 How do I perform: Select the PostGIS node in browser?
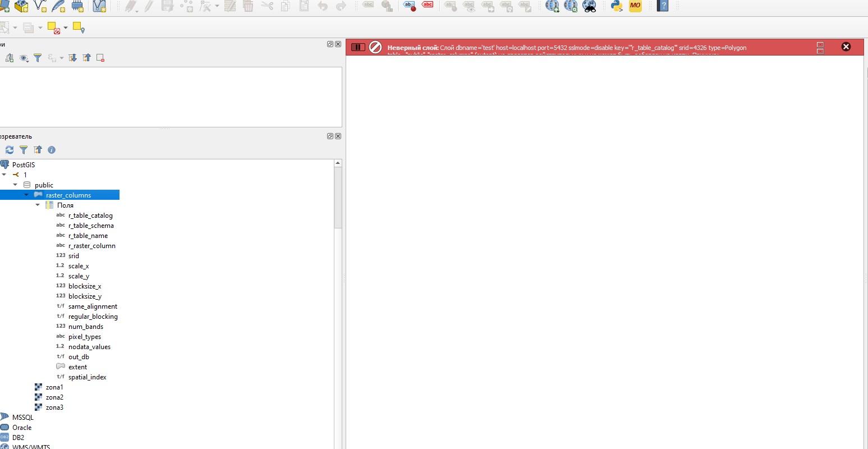pyautogui.click(x=24, y=165)
